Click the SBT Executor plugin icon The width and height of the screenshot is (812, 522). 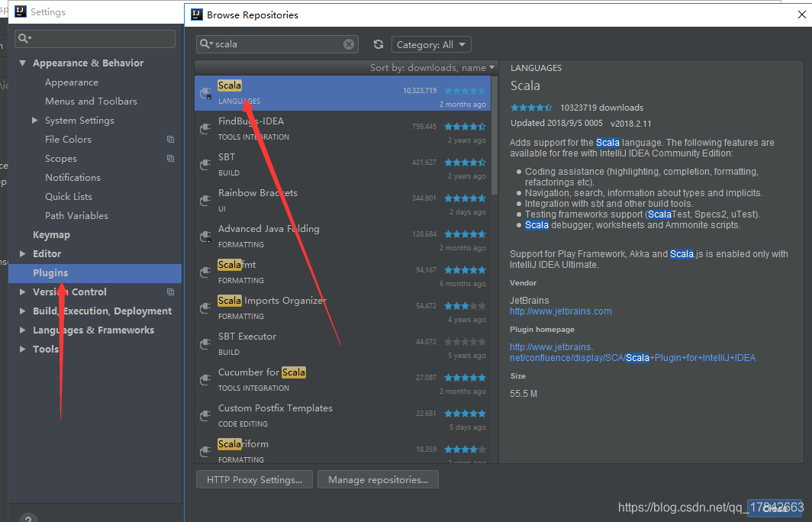coord(205,344)
